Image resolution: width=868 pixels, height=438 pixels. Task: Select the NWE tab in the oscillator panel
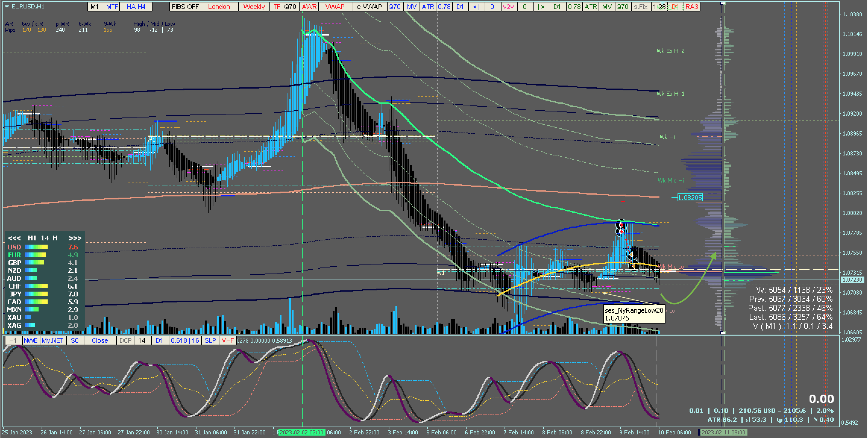coord(31,340)
